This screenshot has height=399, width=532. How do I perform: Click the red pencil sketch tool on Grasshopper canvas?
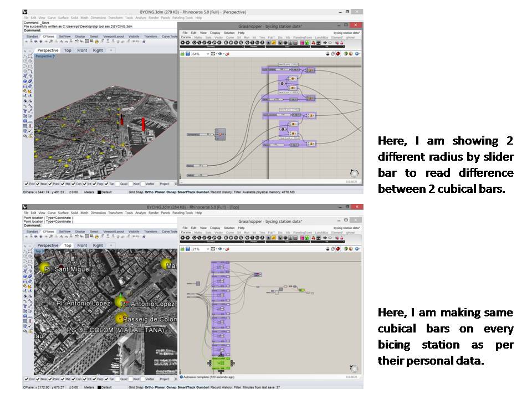(227, 54)
